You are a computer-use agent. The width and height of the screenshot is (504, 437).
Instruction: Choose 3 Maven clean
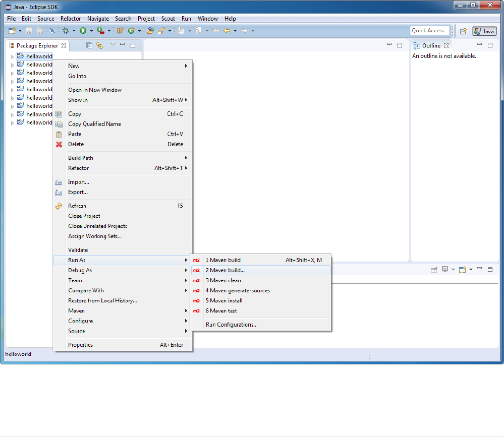click(261, 280)
